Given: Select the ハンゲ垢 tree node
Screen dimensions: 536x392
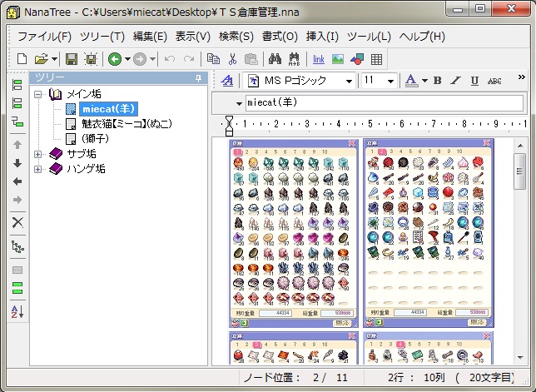Looking at the screenshot, I should point(86,169).
